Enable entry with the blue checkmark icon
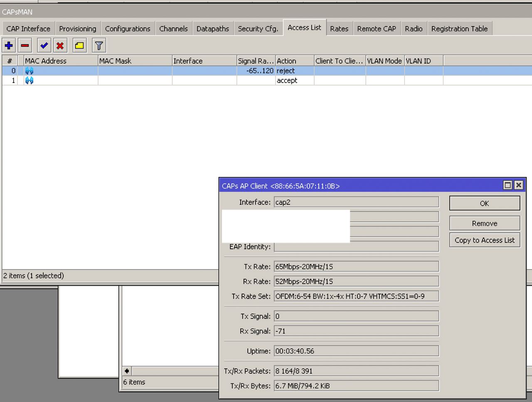The height and width of the screenshot is (402, 532). (x=44, y=46)
